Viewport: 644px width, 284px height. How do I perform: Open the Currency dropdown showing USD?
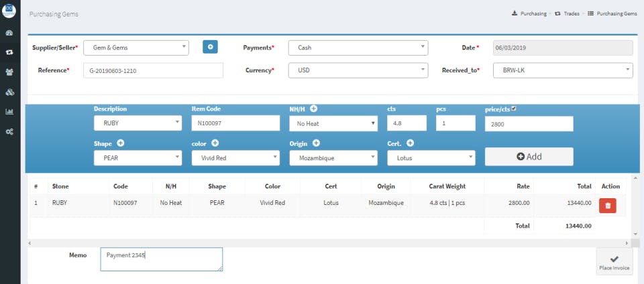(358, 70)
